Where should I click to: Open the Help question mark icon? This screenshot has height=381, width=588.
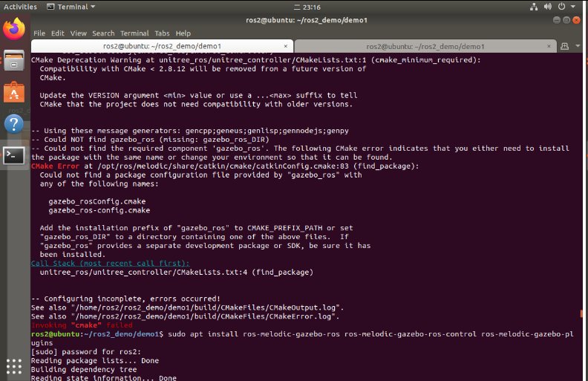(x=13, y=123)
